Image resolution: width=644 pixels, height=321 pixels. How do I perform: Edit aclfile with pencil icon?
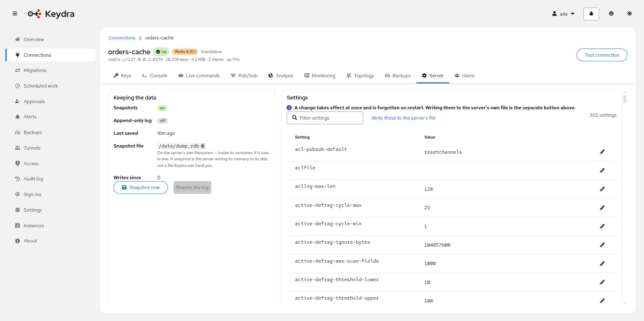tap(602, 170)
